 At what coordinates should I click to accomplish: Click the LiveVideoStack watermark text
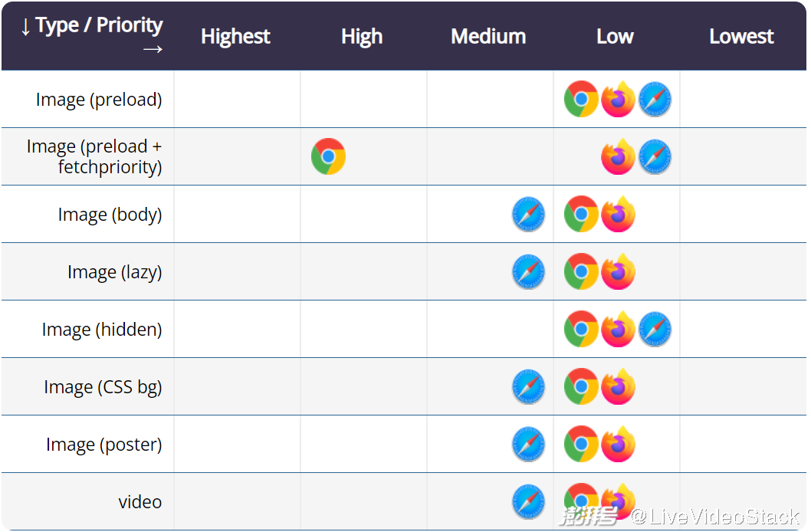pyautogui.click(x=715, y=517)
